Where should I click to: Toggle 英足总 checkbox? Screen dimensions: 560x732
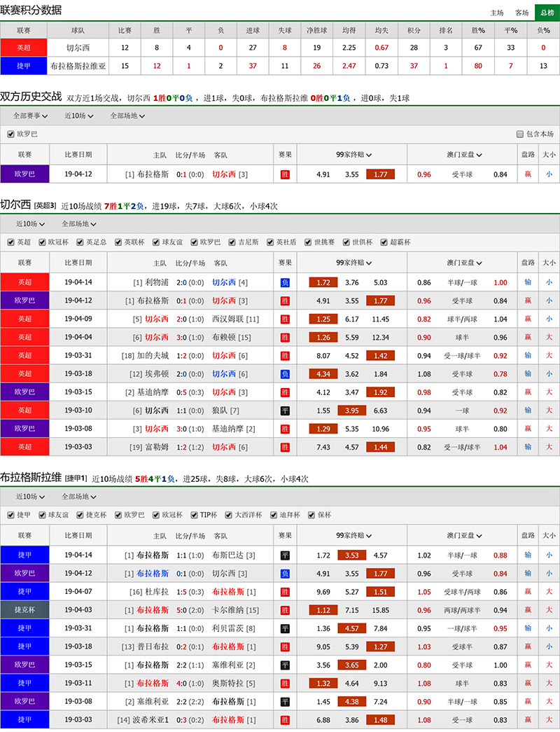(80, 242)
